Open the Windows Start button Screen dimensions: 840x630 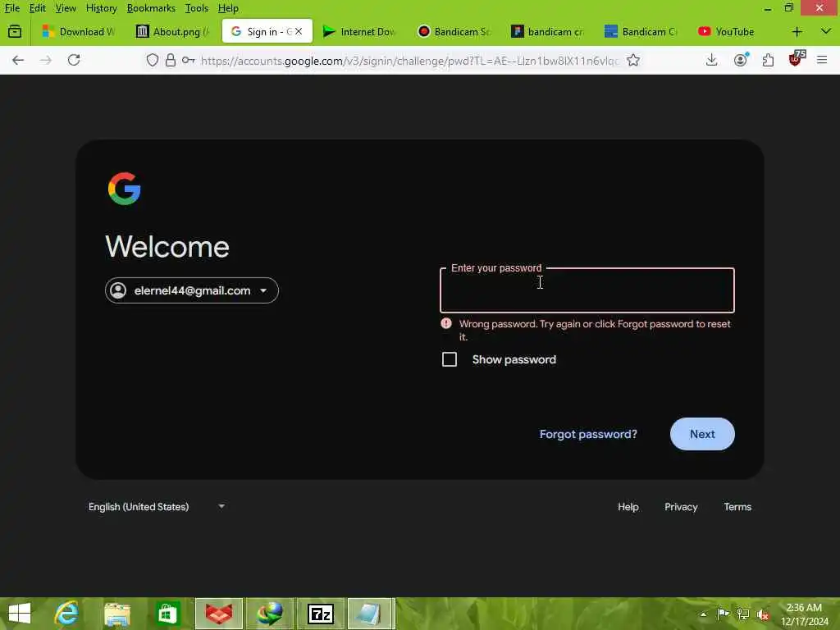[x=20, y=614]
